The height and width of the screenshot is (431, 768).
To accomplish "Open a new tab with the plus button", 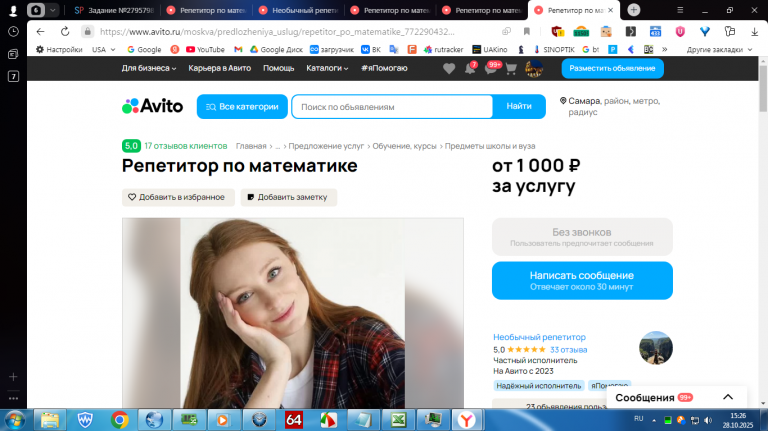I will pyautogui.click(x=633, y=10).
